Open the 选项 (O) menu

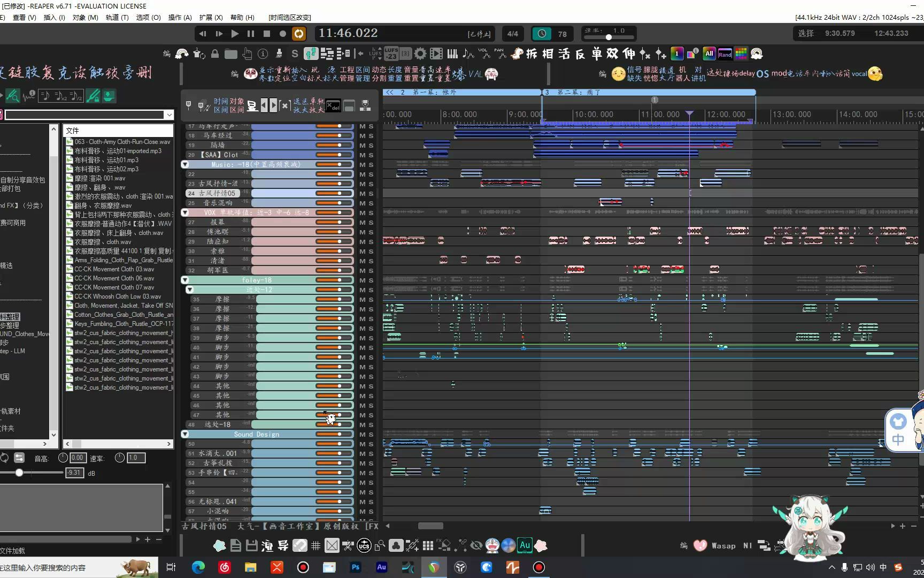148,17
